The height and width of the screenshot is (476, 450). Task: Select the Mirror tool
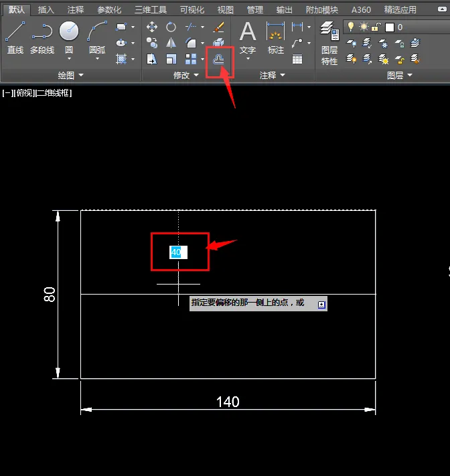tap(171, 43)
